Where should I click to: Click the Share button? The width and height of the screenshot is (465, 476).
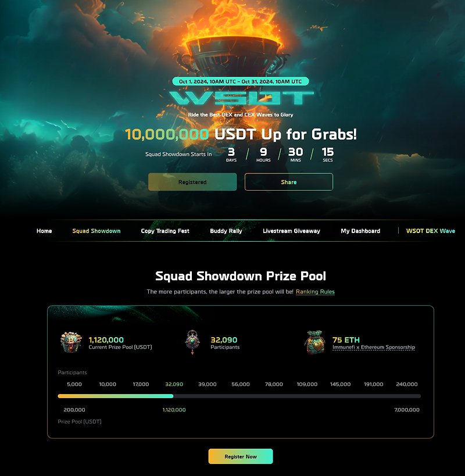289,182
